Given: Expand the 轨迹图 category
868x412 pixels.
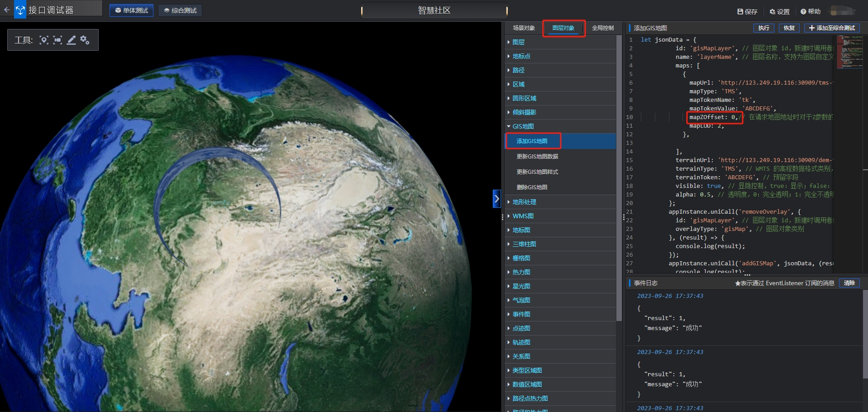Looking at the screenshot, I should click(x=560, y=342).
